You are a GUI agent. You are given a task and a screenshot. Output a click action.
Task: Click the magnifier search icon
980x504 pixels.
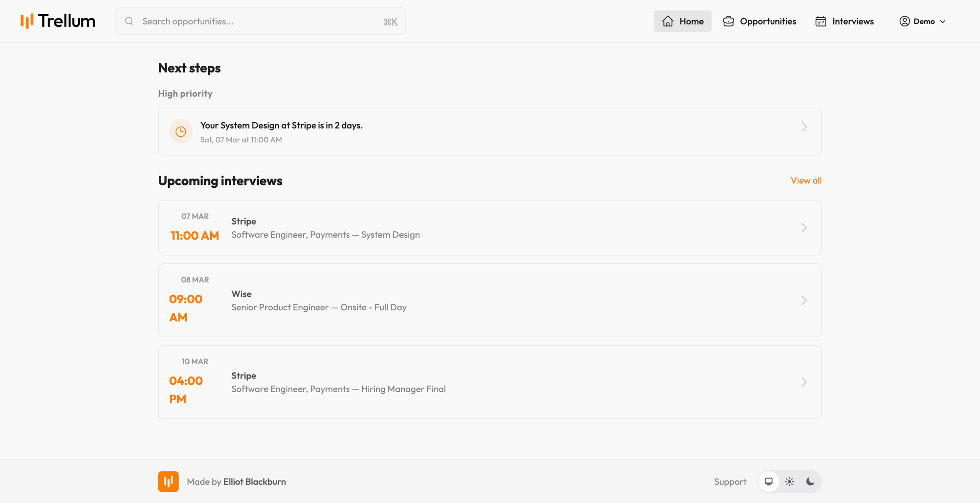(129, 21)
